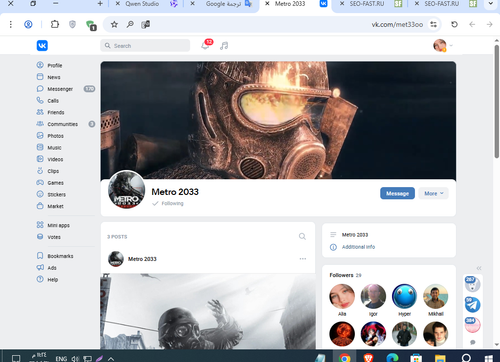The width and height of the screenshot is (500, 362).
Task: Toggle ENG input language indicator
Action: tap(61, 359)
